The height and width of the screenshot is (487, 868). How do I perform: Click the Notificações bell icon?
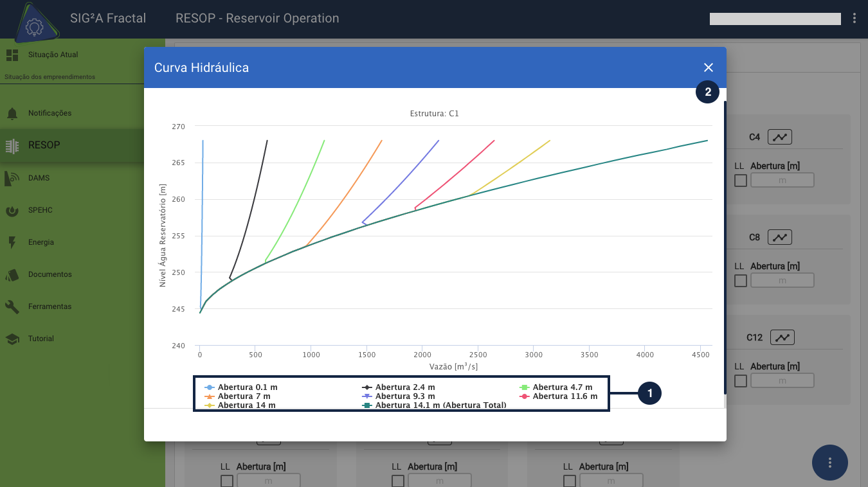pyautogui.click(x=12, y=114)
